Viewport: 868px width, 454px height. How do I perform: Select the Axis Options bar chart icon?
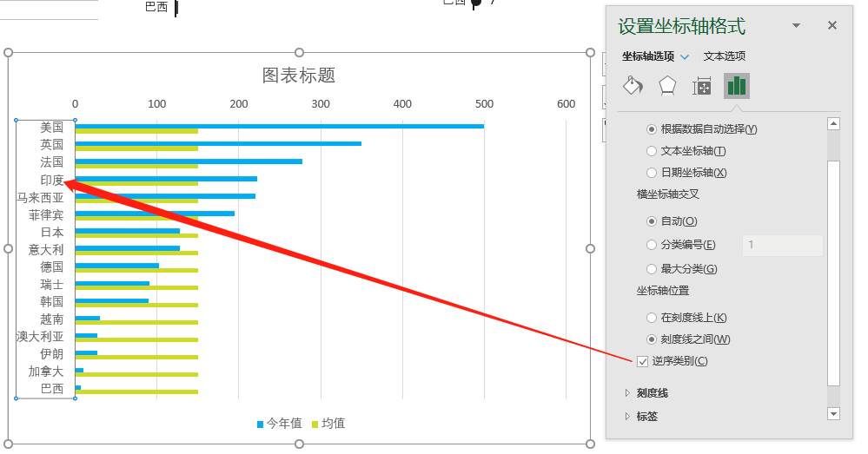coord(736,86)
